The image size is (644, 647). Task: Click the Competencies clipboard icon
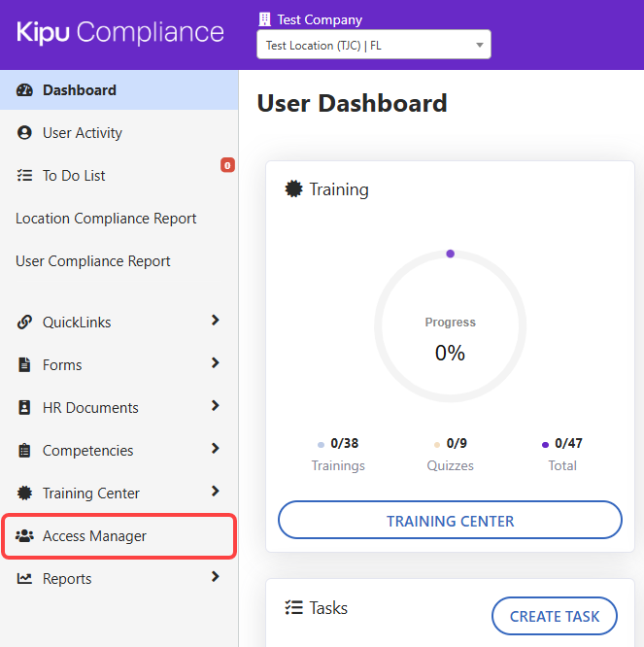pyautogui.click(x=25, y=451)
